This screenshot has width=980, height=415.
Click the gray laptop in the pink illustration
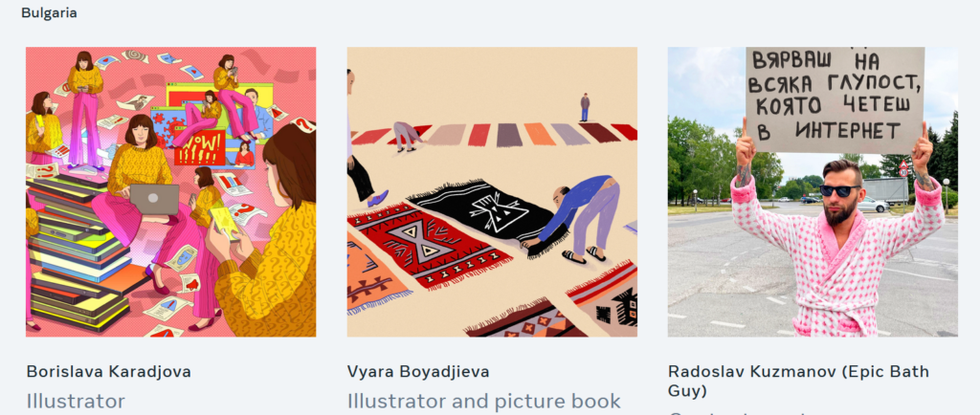(x=154, y=199)
